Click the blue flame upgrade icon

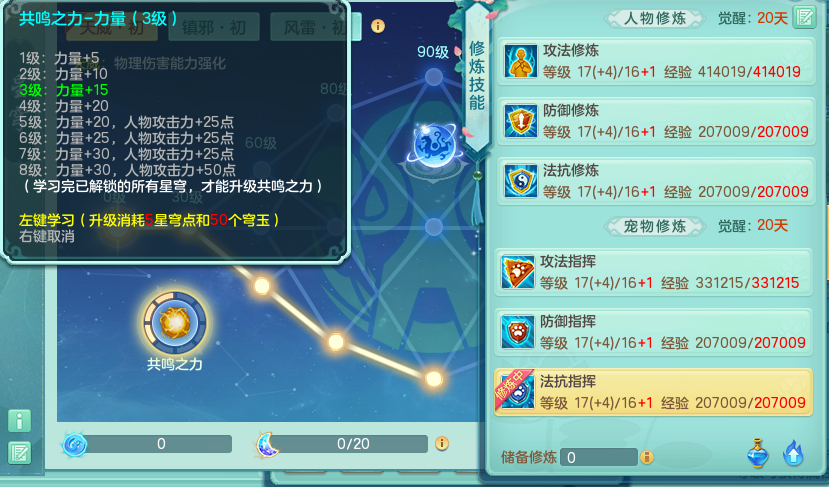pyautogui.click(x=794, y=453)
